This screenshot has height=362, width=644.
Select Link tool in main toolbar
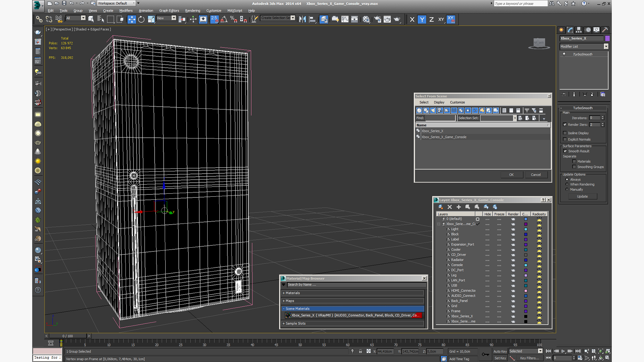39,19
